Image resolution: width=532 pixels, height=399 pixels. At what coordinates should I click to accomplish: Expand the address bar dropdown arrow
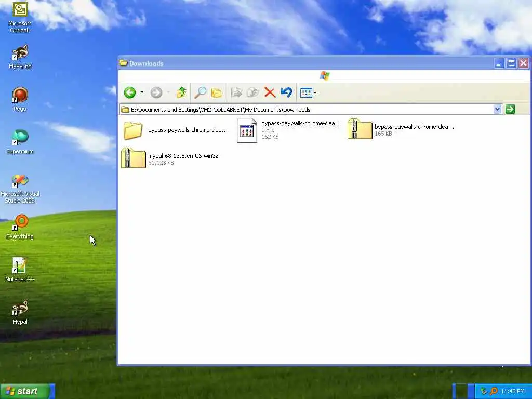[x=497, y=109]
